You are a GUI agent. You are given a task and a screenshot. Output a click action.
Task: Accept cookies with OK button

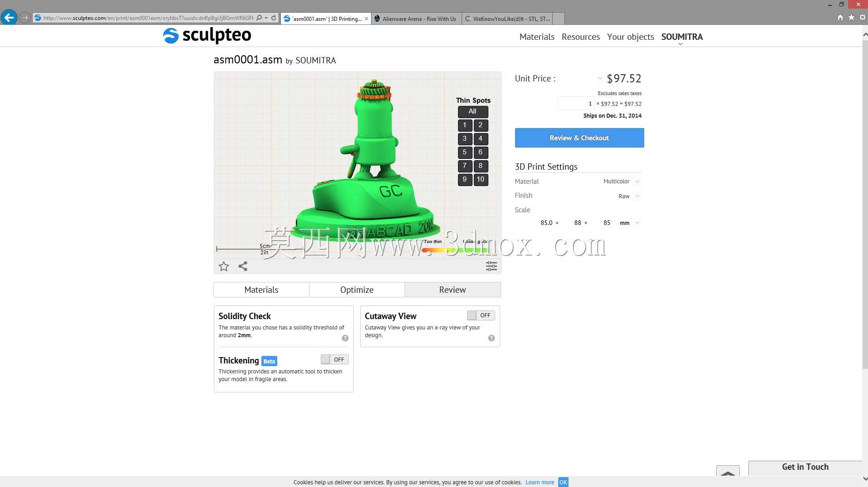(x=563, y=482)
